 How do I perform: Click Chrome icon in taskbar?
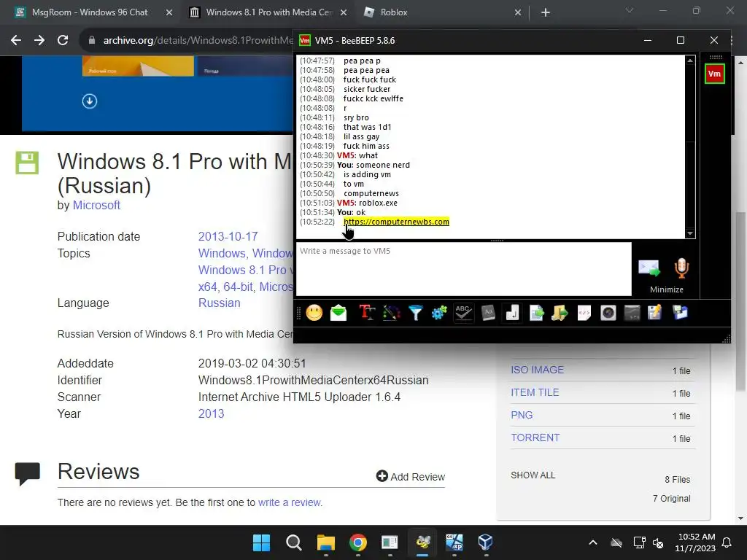[x=357, y=542]
